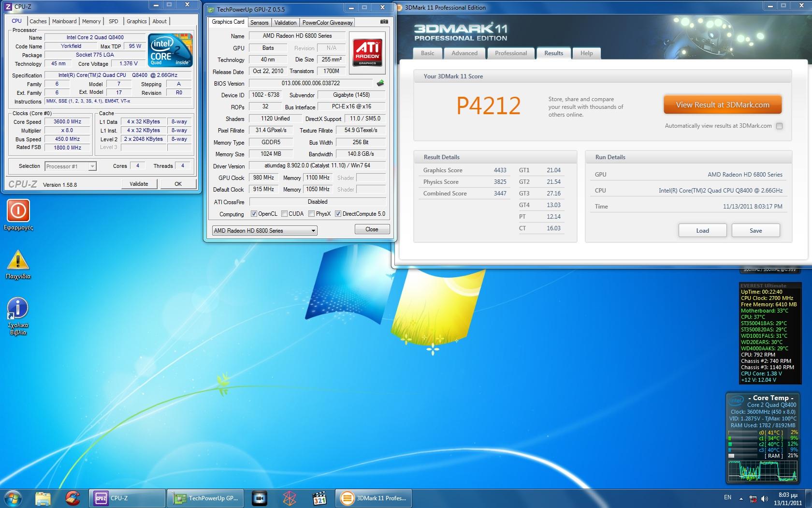The height and width of the screenshot is (508, 812).
Task: Show hidden tray icons arrow
Action: click(x=741, y=498)
